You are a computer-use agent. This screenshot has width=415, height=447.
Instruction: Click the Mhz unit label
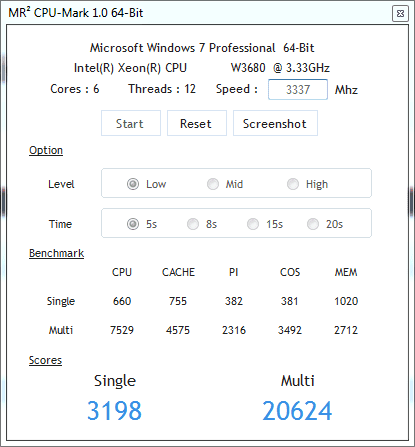[346, 90]
